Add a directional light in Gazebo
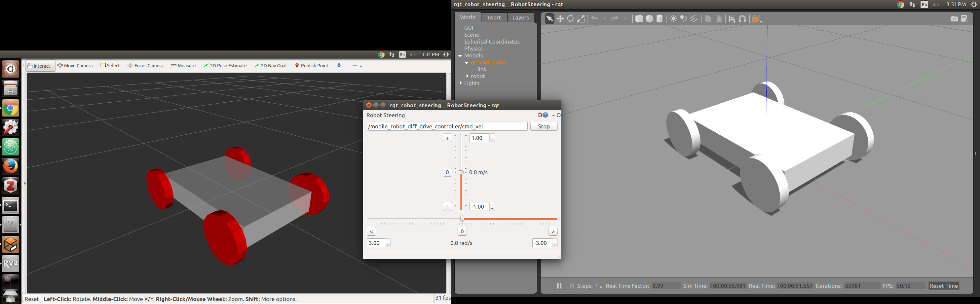The height and width of the screenshot is (304, 980). point(694,18)
